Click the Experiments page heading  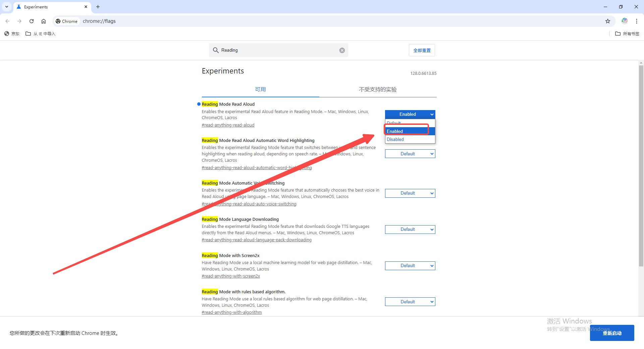coord(223,71)
